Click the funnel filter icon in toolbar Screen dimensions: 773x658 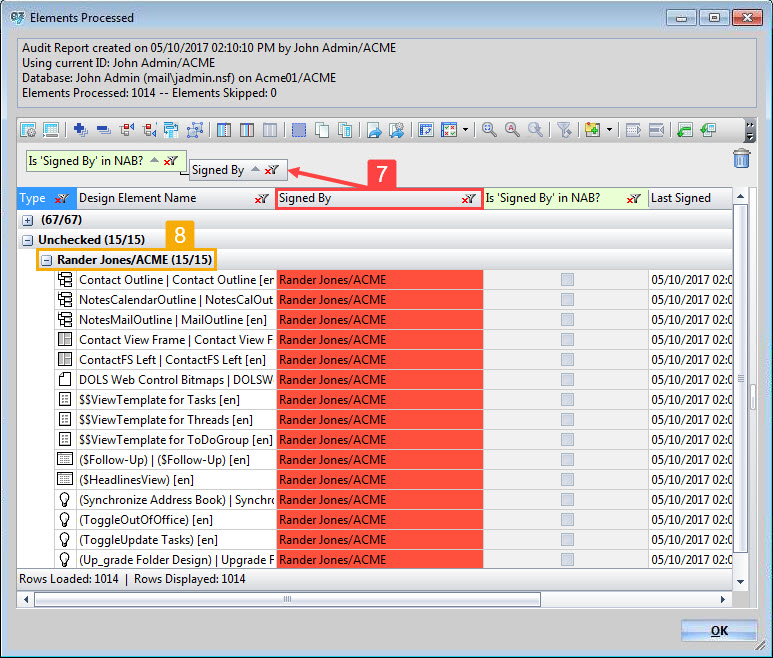[x=564, y=130]
